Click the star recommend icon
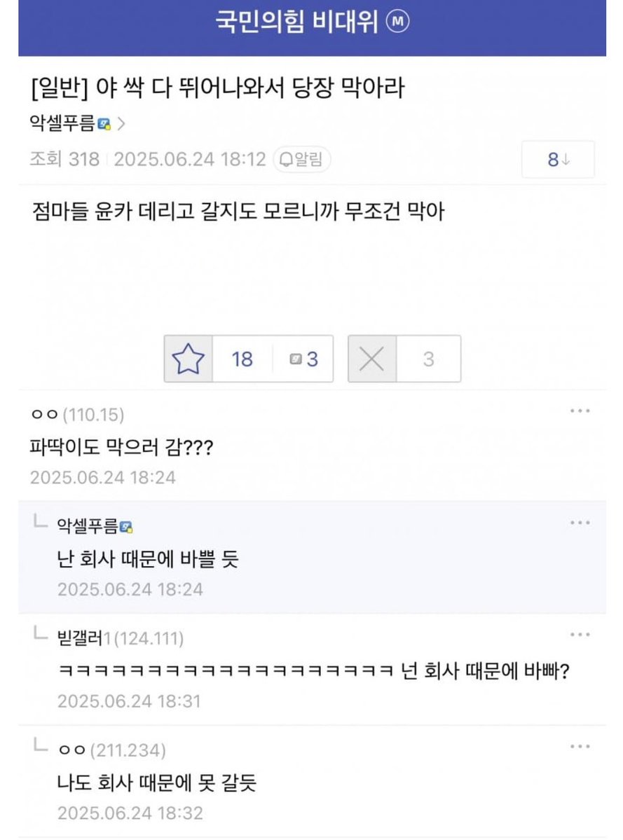The width and height of the screenshot is (623, 840). click(188, 359)
